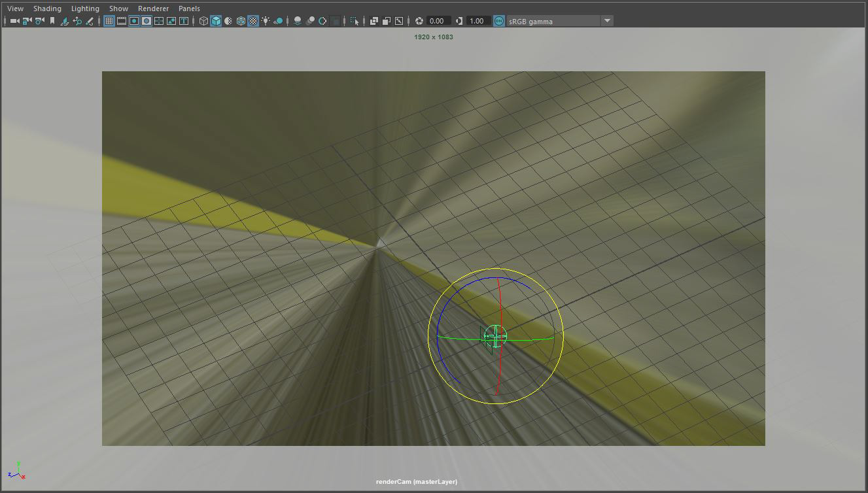Toggle the X-Ray Joints icon
Viewport: 868px width, 493px height.
tap(399, 21)
